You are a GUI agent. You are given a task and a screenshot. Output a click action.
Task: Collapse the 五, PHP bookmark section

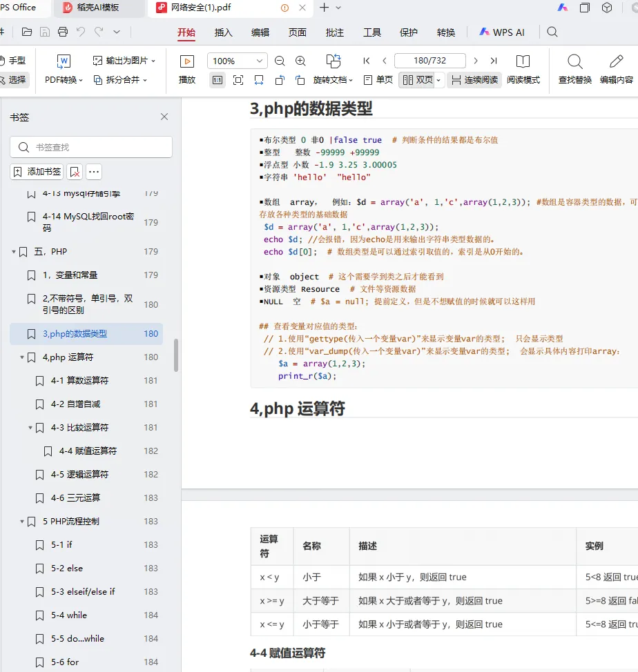click(x=14, y=252)
